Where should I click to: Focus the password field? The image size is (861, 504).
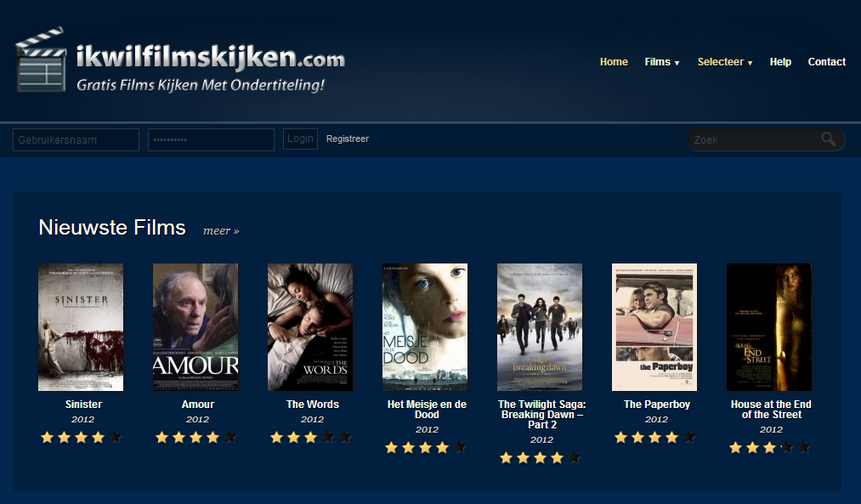point(211,140)
